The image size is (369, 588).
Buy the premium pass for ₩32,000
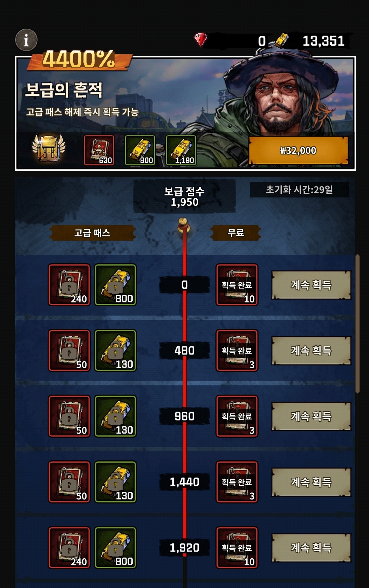click(298, 151)
